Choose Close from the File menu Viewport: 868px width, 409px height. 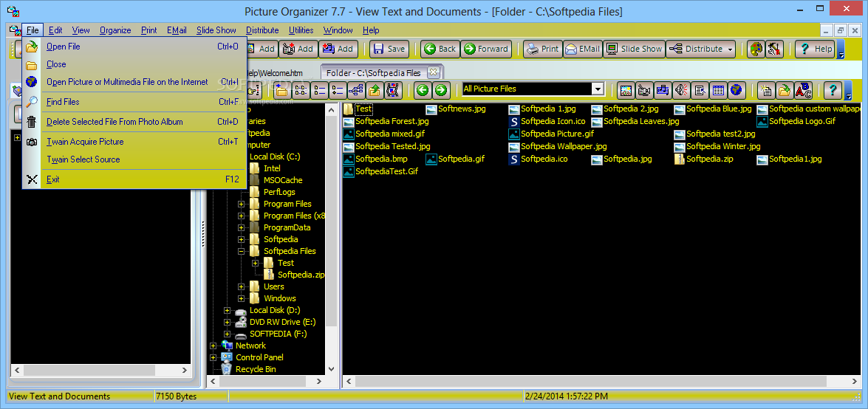134,64
